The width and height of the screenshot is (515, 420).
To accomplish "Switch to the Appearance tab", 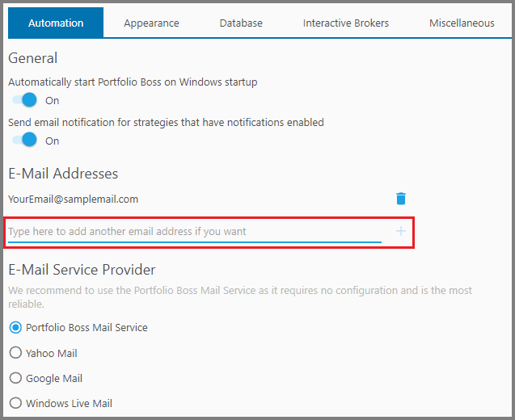I will coord(151,23).
